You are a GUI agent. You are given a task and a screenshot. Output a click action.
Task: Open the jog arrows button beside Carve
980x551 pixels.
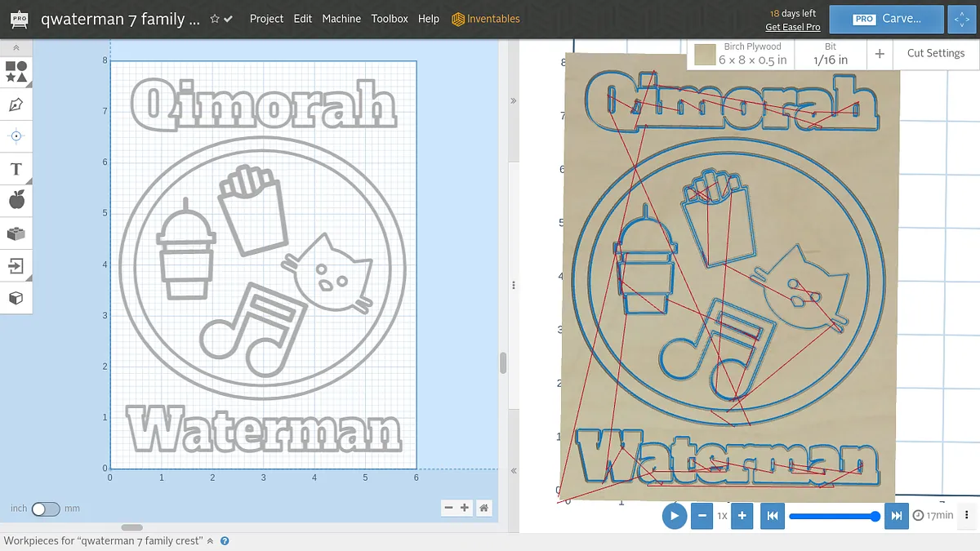coord(960,19)
